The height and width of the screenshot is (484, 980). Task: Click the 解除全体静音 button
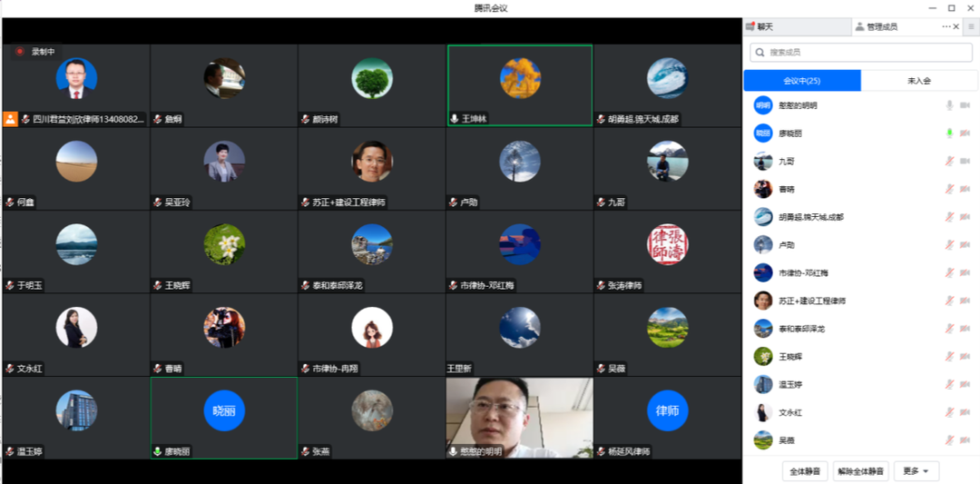[860, 471]
